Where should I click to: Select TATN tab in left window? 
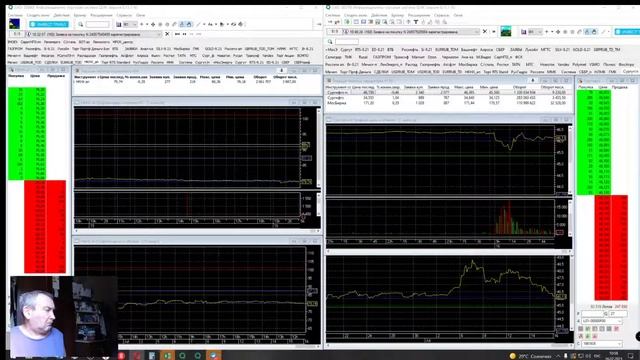181,56
